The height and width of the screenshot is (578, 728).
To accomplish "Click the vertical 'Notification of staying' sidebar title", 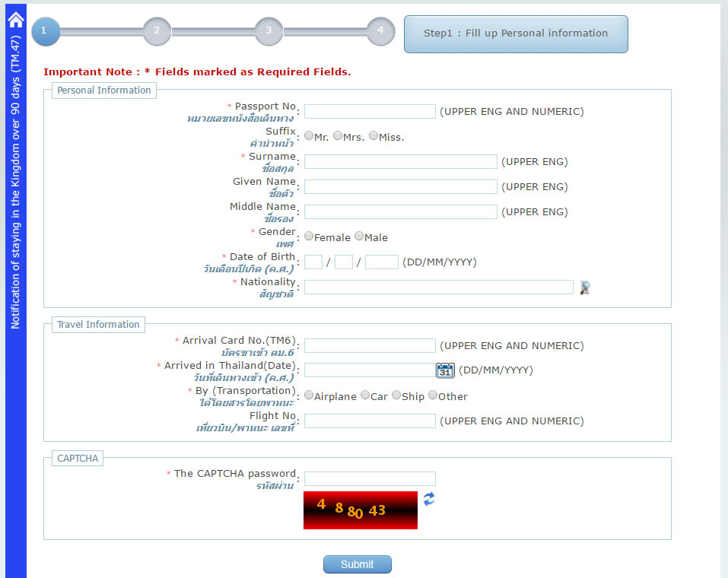I will pyautogui.click(x=15, y=183).
